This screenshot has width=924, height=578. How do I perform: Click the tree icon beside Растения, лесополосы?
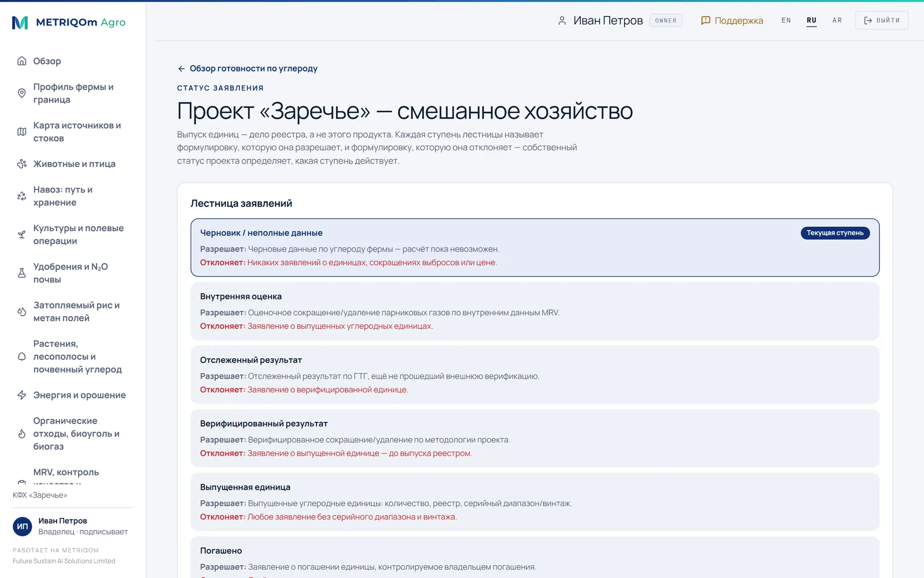point(22,357)
